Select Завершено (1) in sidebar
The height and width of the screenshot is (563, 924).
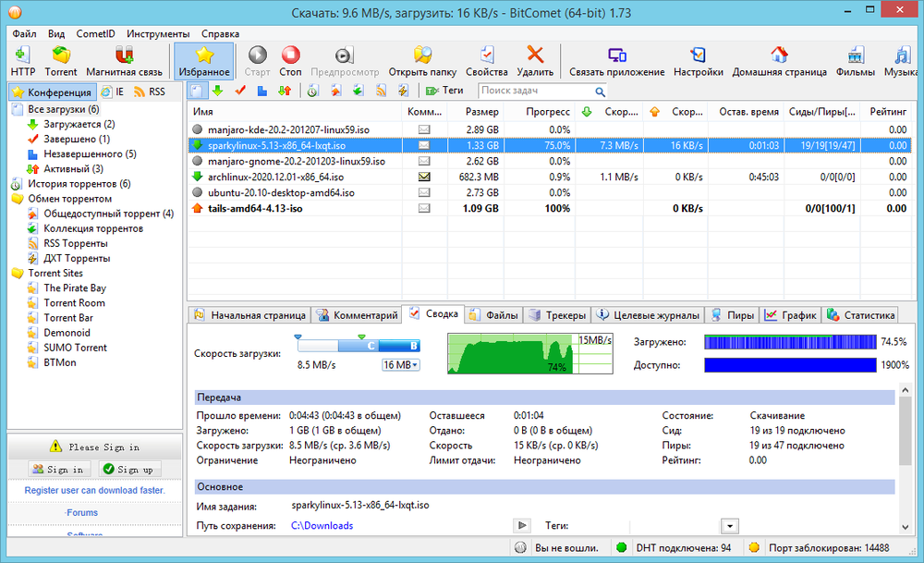pyautogui.click(x=77, y=139)
